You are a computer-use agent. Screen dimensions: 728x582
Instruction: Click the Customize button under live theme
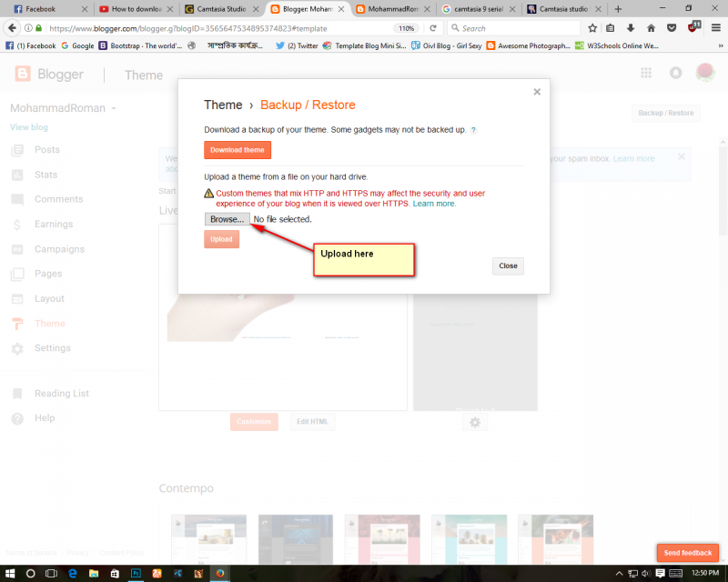pos(254,422)
